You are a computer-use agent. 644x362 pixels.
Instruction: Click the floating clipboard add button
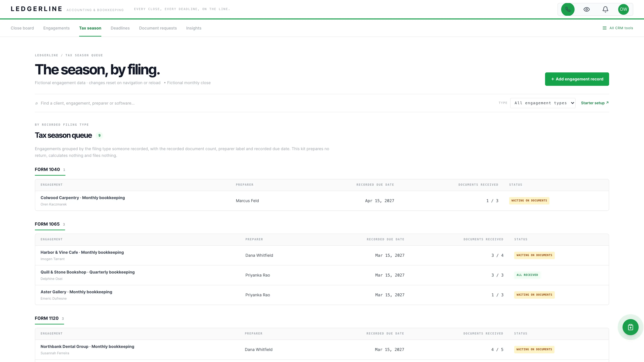[x=631, y=327]
